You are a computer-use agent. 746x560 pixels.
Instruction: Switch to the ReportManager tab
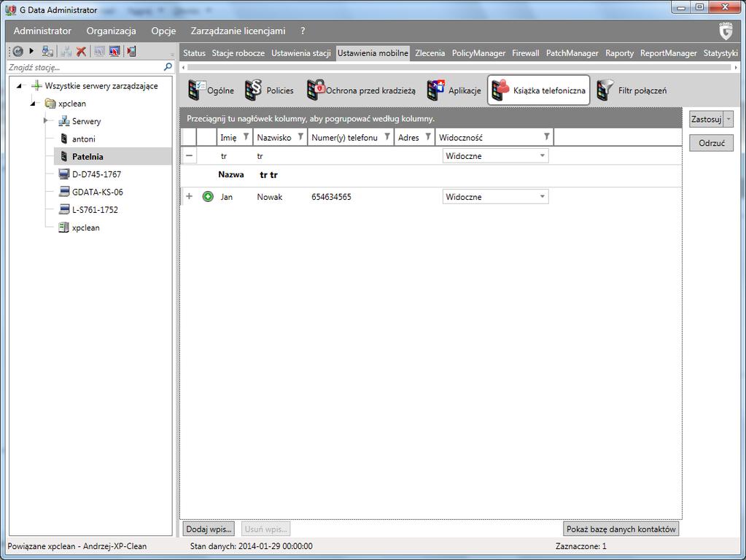[669, 52]
